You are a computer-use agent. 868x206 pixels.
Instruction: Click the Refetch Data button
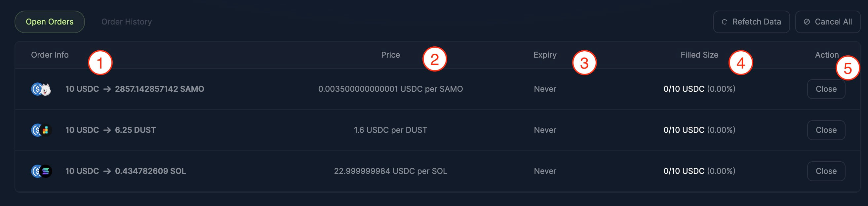point(751,22)
